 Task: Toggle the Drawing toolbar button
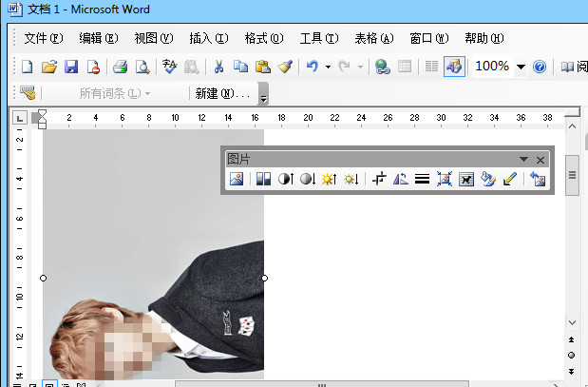453,67
